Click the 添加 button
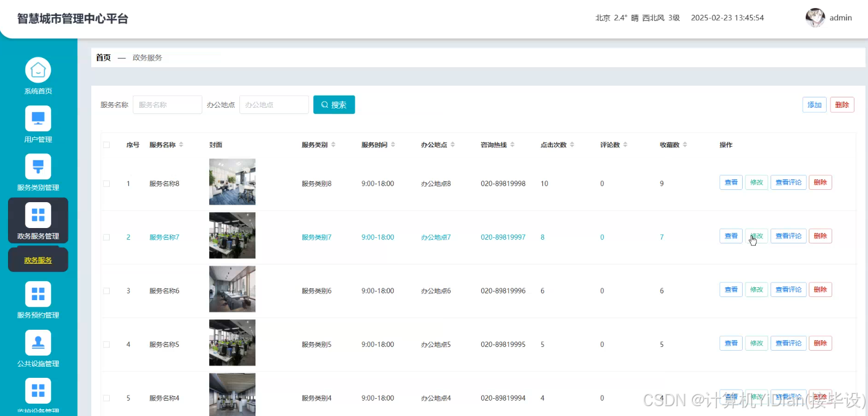Screen dimensions: 868x416 (x=814, y=105)
